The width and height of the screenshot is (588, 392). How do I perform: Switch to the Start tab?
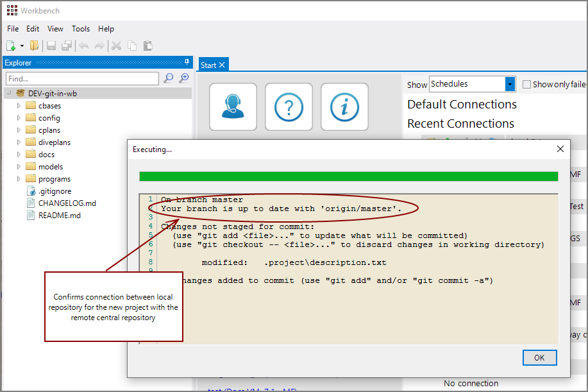point(208,64)
